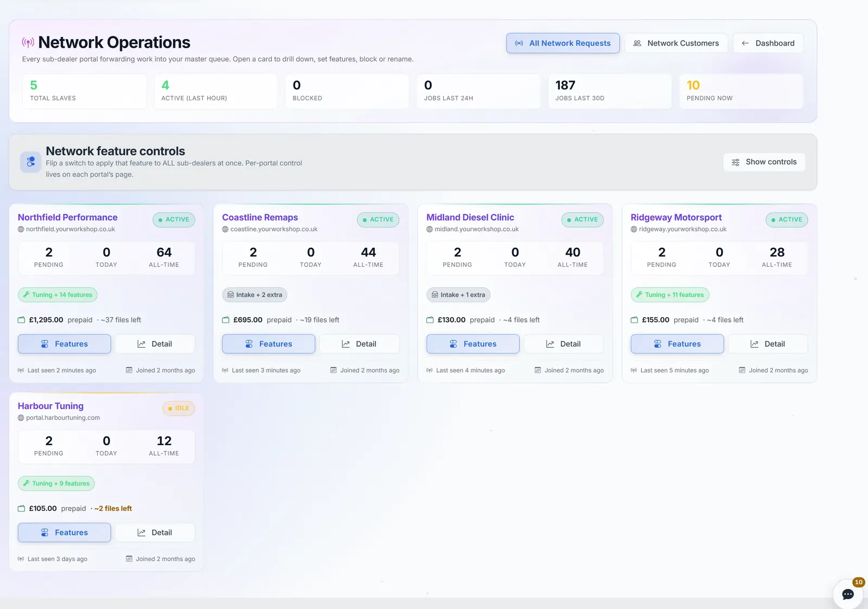
Task: Open Features for Ridgeway Motorsport
Action: 677,344
